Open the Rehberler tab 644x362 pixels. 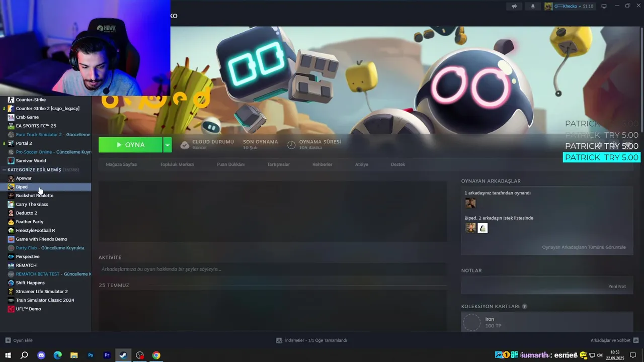click(322, 164)
